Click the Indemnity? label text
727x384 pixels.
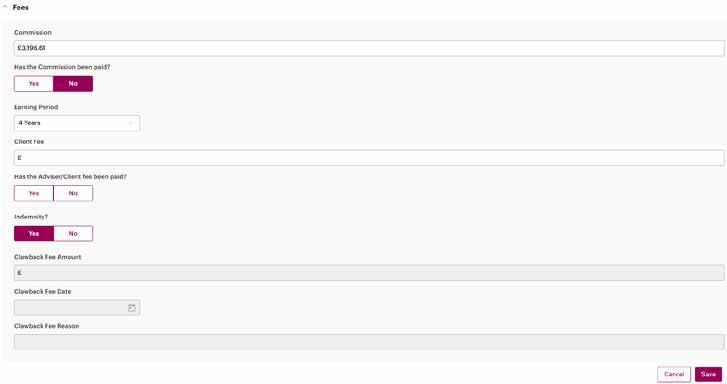(x=31, y=217)
